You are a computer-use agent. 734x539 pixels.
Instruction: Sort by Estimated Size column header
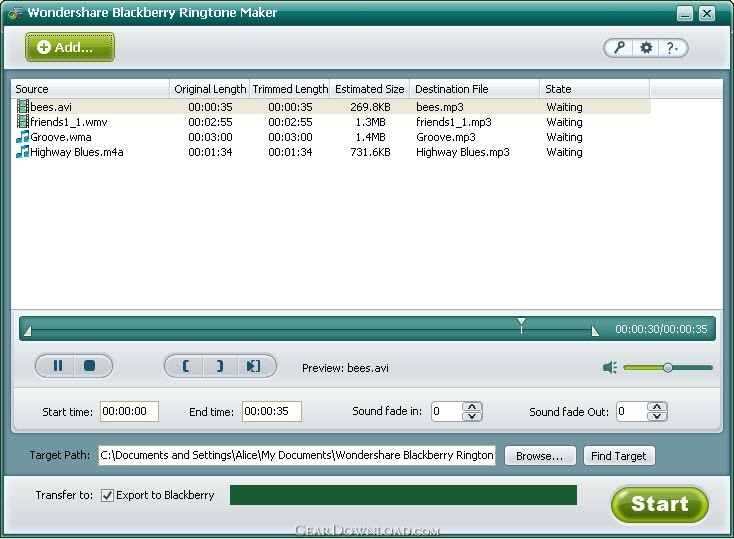370,89
